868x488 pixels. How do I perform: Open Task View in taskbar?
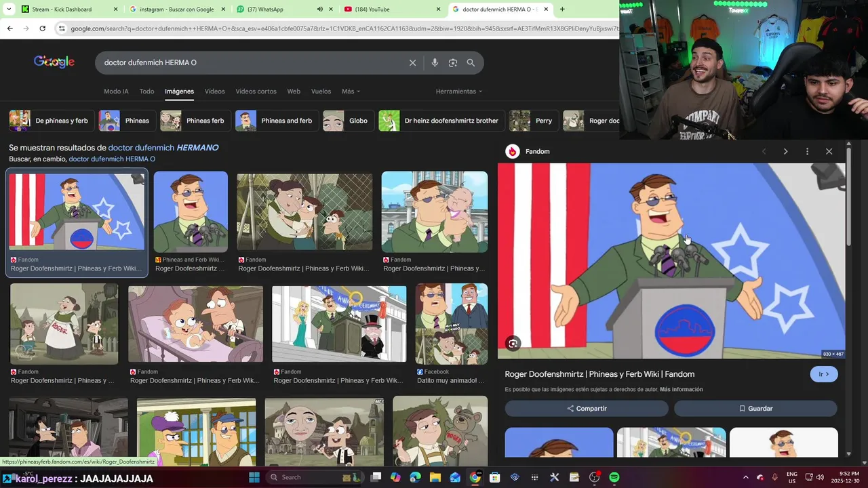coord(376,477)
